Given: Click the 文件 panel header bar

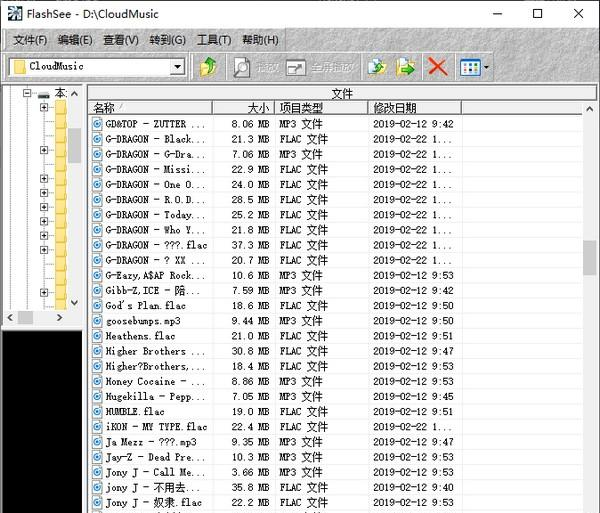Looking at the screenshot, I should click(x=342, y=93).
